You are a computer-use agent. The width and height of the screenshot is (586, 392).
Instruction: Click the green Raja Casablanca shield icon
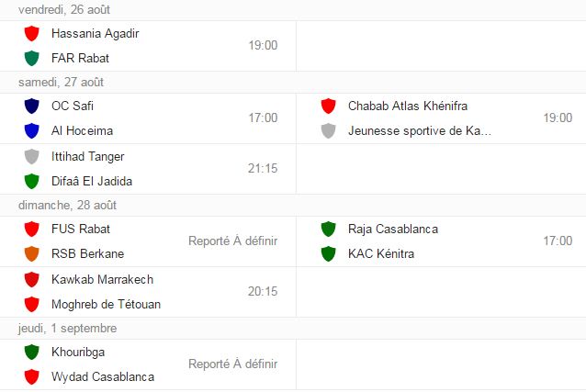click(328, 230)
